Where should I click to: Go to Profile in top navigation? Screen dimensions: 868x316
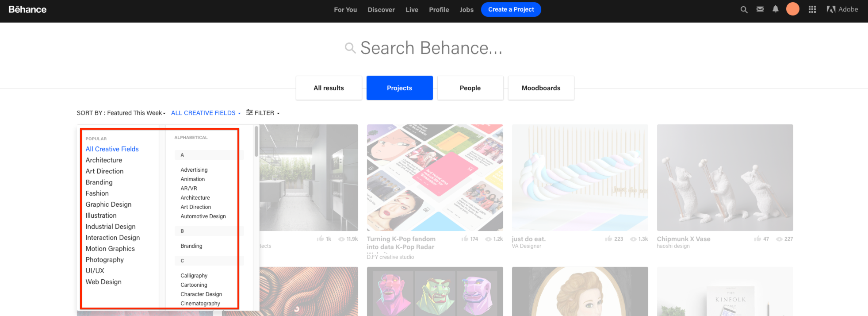point(439,10)
